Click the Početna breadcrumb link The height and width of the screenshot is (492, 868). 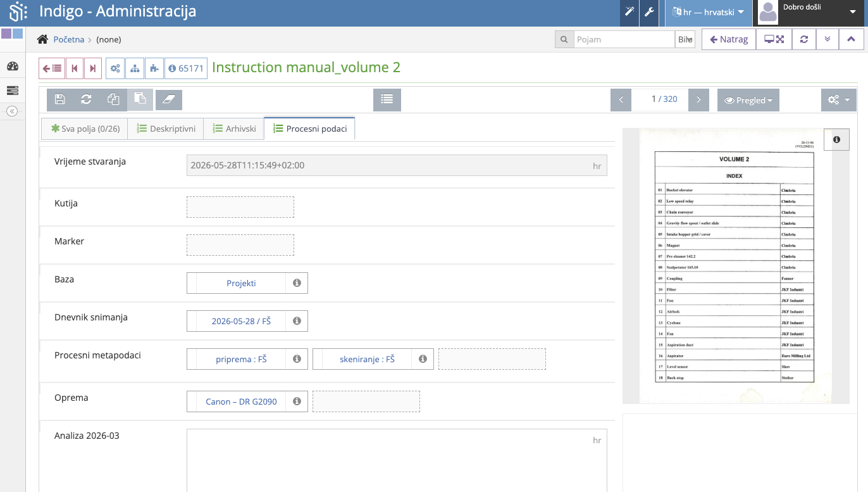[x=69, y=39]
